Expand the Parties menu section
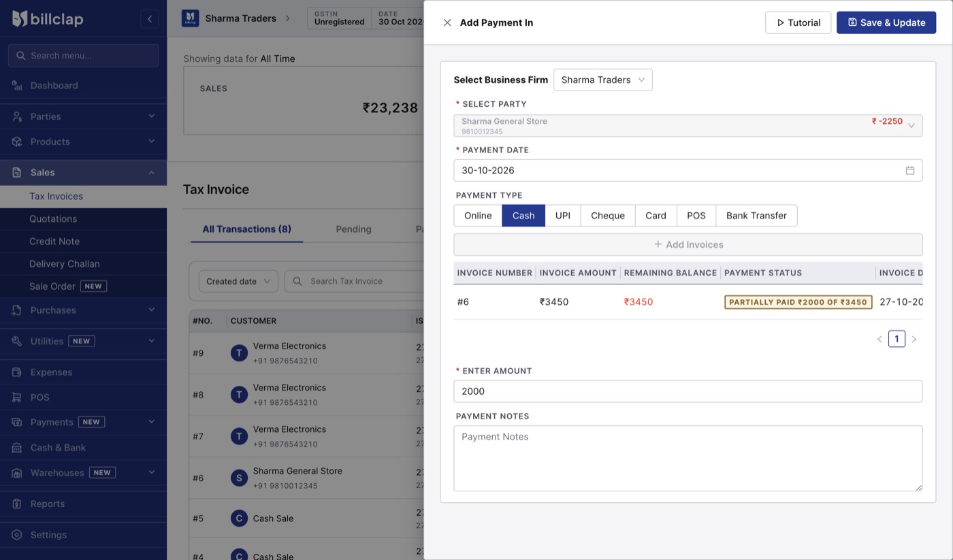Screen dimensions: 953x560 tap(151, 116)
